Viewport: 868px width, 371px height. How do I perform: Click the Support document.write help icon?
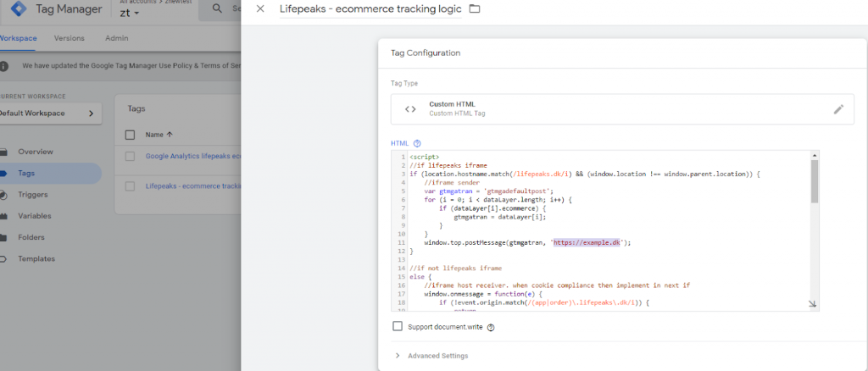(x=491, y=327)
